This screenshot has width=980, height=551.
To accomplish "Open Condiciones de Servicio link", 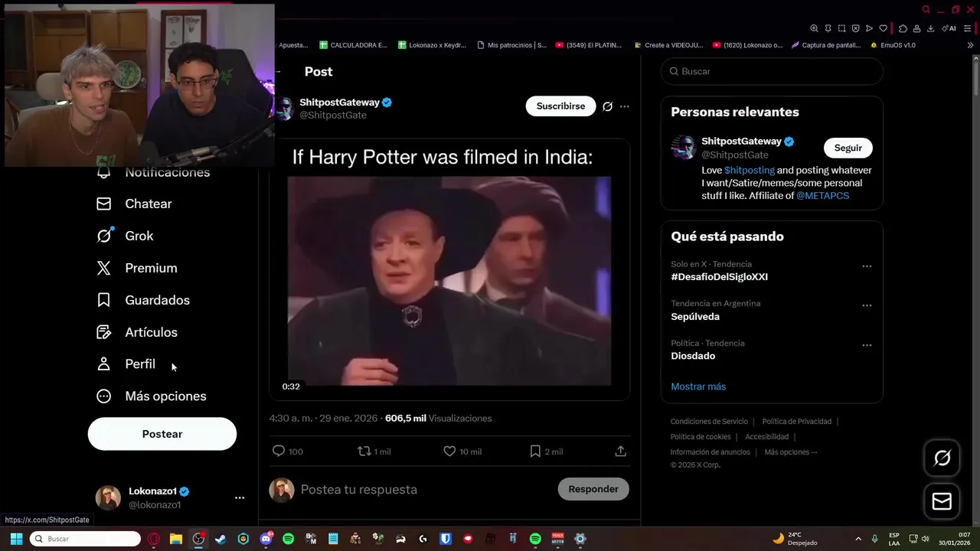I will click(x=709, y=422).
